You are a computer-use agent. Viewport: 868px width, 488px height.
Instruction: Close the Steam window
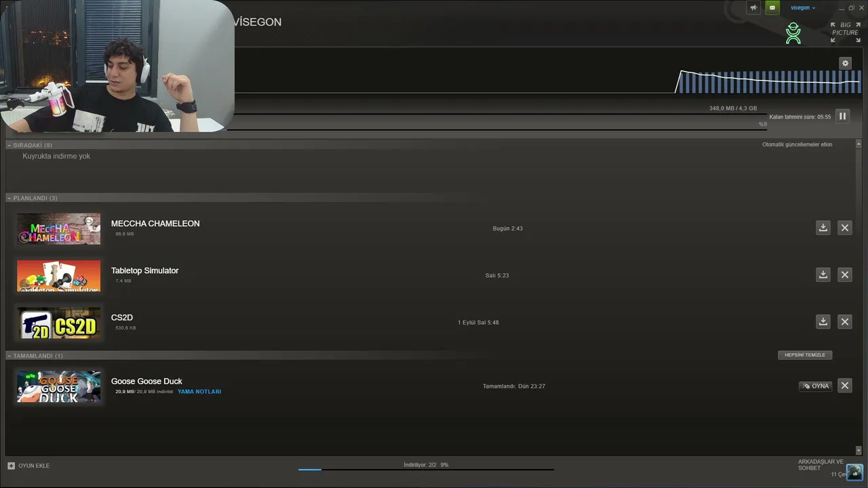pyautogui.click(x=861, y=8)
